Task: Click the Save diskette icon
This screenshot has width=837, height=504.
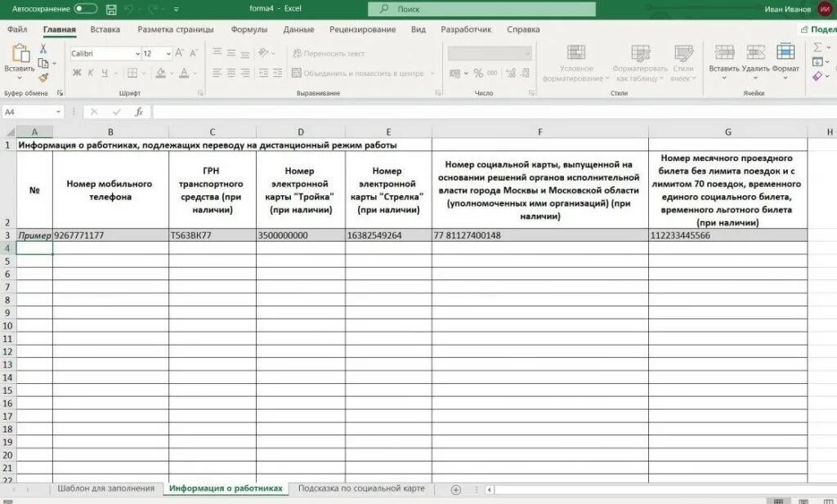Action: pyautogui.click(x=111, y=9)
